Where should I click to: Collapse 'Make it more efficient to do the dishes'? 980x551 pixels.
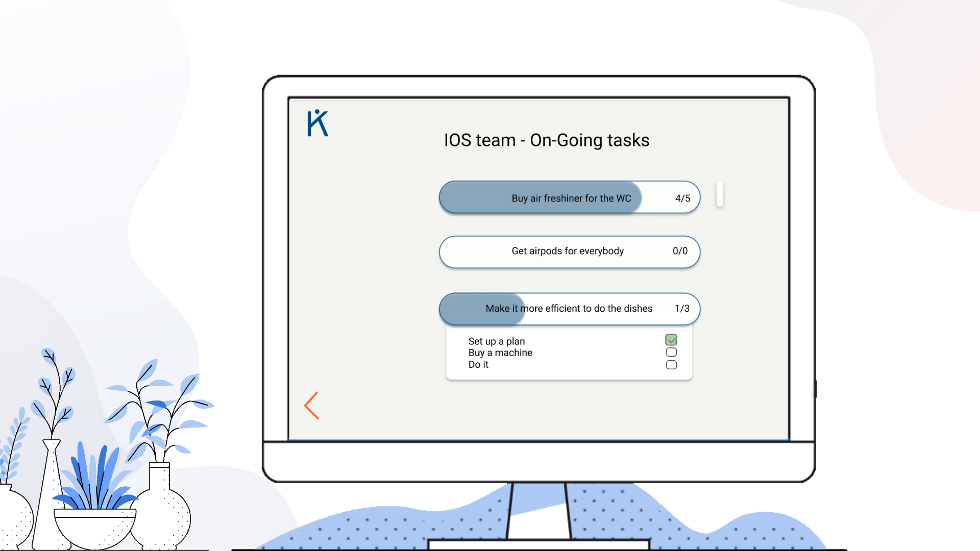(569, 309)
